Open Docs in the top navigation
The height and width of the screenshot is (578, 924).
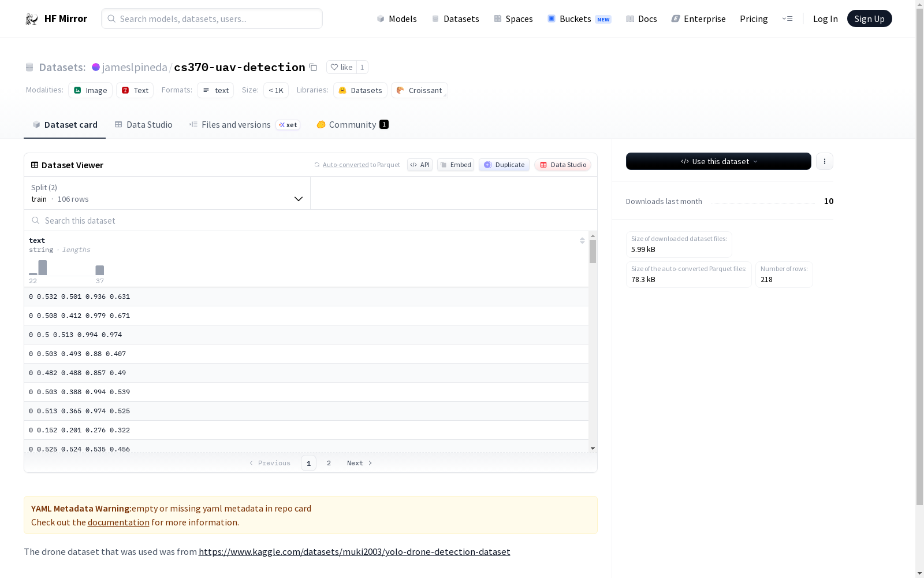[x=641, y=19]
